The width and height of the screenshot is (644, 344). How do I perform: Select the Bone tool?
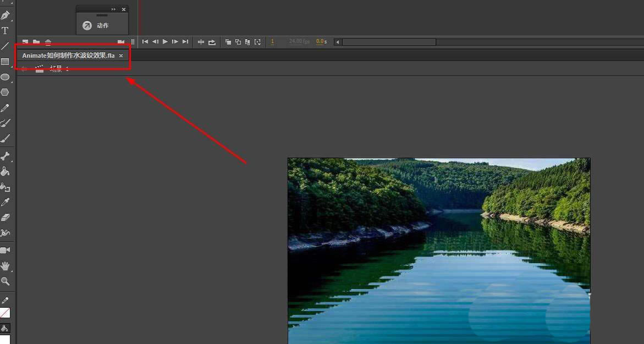tap(5, 156)
